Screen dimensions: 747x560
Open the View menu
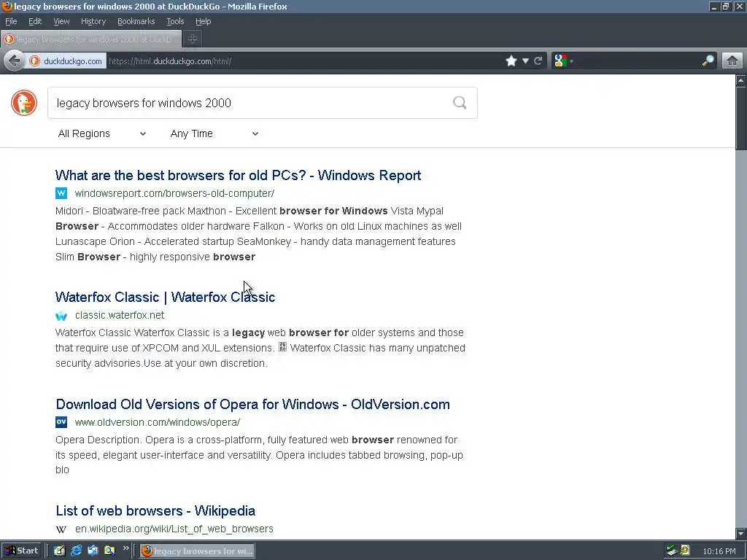click(x=61, y=21)
